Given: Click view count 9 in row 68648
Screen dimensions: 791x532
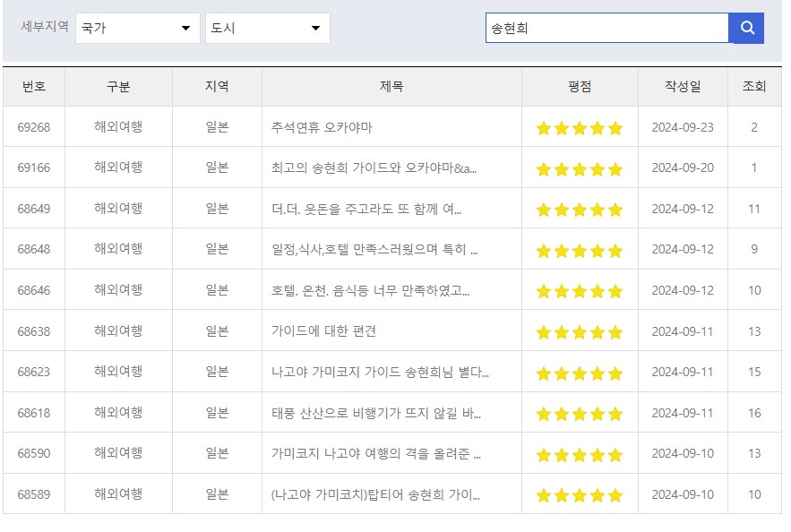Looking at the screenshot, I should tap(754, 249).
